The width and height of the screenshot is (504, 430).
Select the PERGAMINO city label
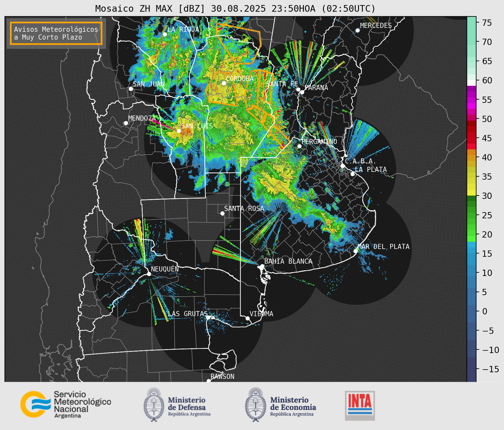319,141
